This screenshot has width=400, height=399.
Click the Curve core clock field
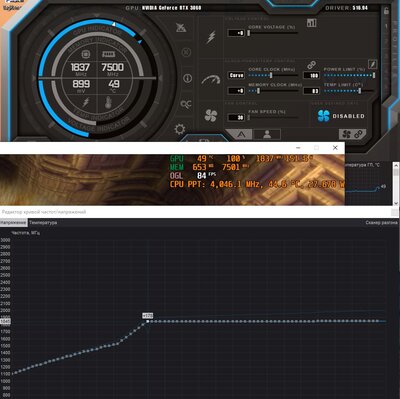click(x=236, y=75)
